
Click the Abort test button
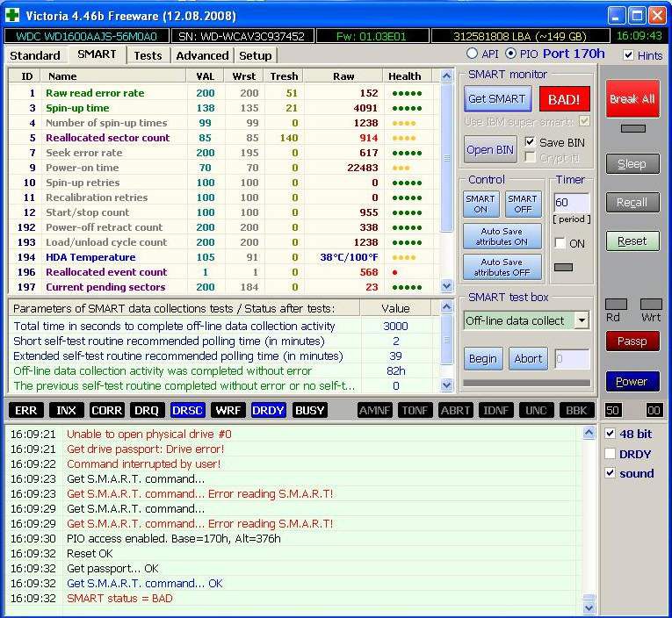pyautogui.click(x=528, y=359)
